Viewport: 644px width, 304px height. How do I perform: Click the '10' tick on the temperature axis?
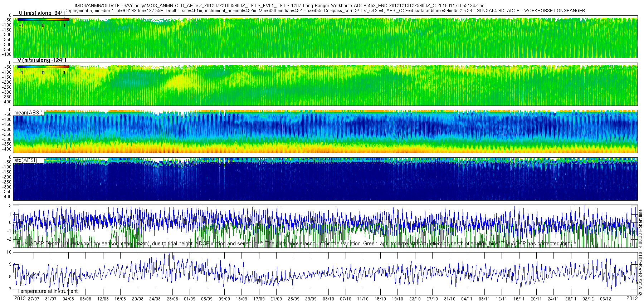[9, 252]
